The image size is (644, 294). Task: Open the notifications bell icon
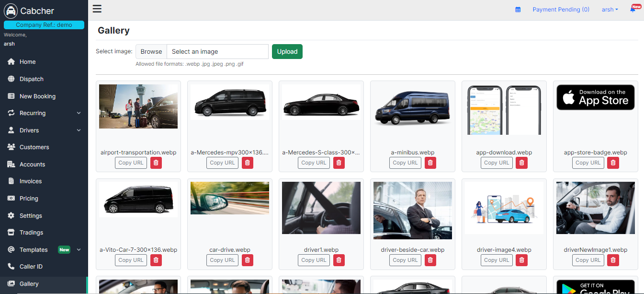[x=633, y=10]
